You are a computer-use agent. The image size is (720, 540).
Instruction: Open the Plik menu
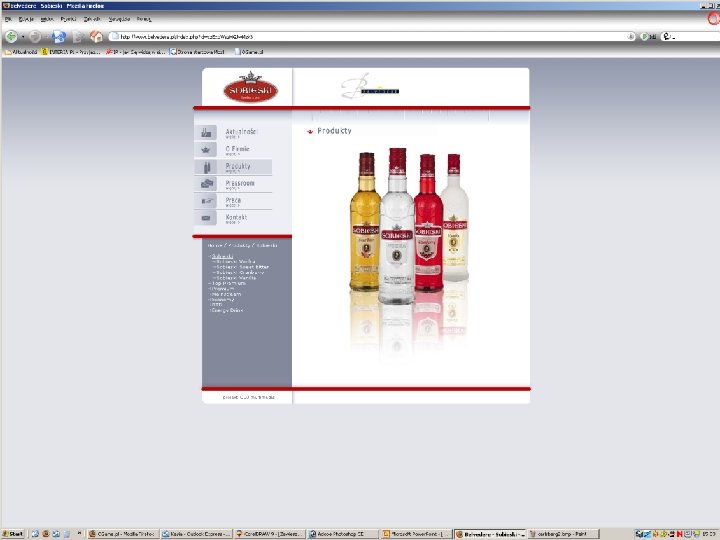[8, 19]
